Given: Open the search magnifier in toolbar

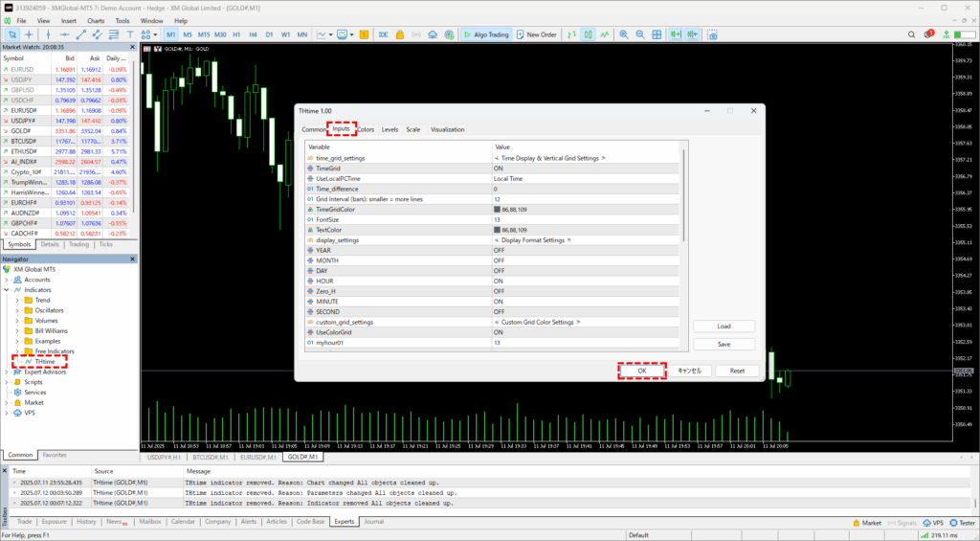Looking at the screenshot, I should click(911, 34).
